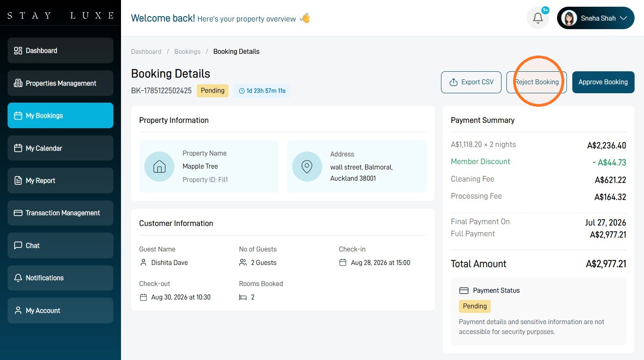Open My Account in sidebar
This screenshot has height=360, width=644.
(61, 311)
